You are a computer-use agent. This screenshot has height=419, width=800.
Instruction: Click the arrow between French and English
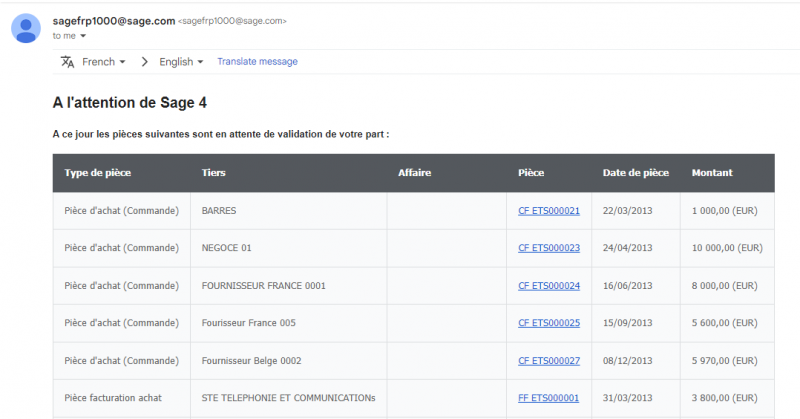point(144,62)
